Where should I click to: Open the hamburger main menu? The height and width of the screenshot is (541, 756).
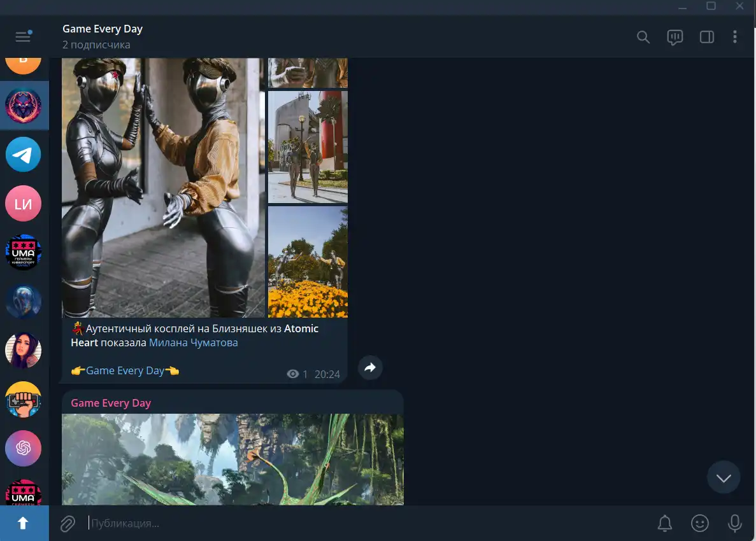(x=23, y=37)
